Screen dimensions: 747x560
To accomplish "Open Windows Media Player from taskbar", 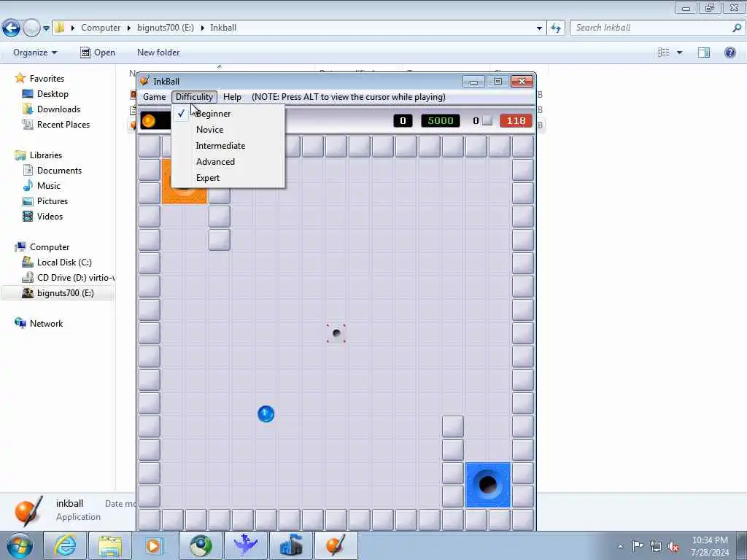I will [x=154, y=545].
